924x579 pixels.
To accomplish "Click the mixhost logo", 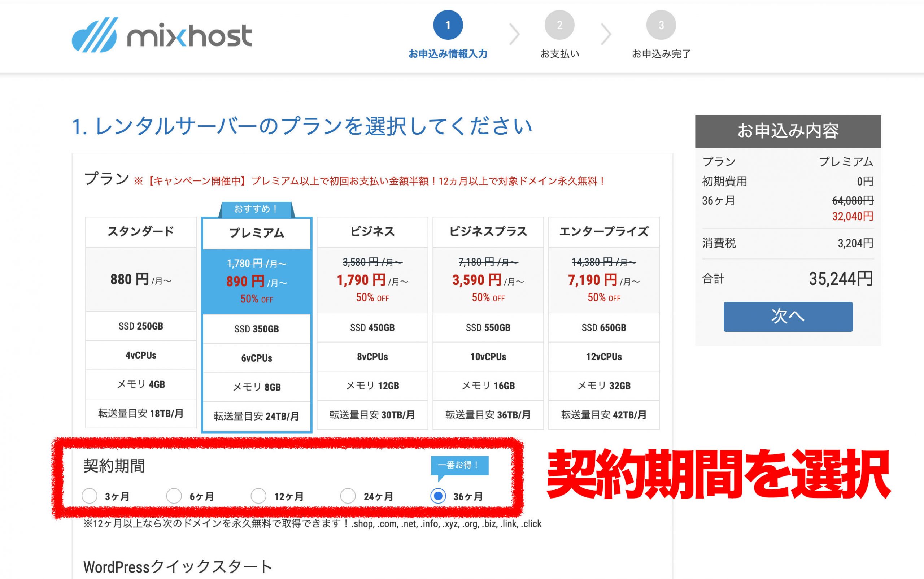I will [x=162, y=35].
